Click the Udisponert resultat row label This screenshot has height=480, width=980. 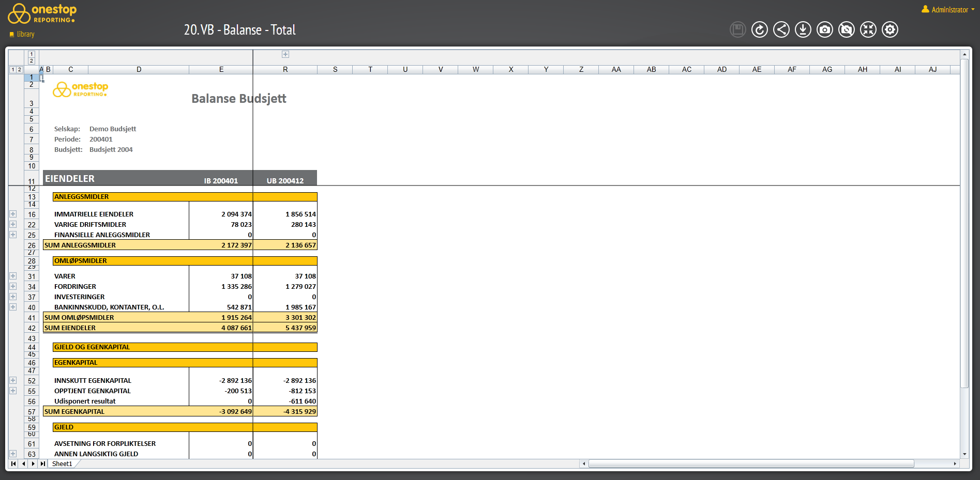[x=85, y=401]
